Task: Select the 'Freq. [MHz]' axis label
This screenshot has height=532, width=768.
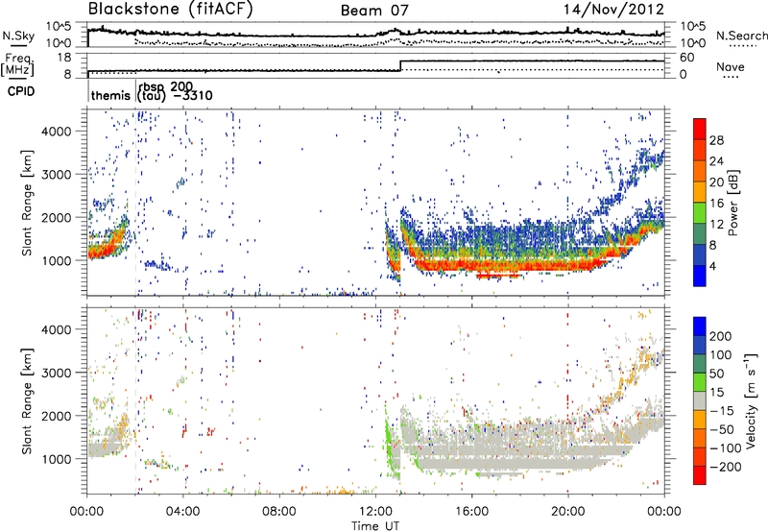Action: click(x=17, y=64)
